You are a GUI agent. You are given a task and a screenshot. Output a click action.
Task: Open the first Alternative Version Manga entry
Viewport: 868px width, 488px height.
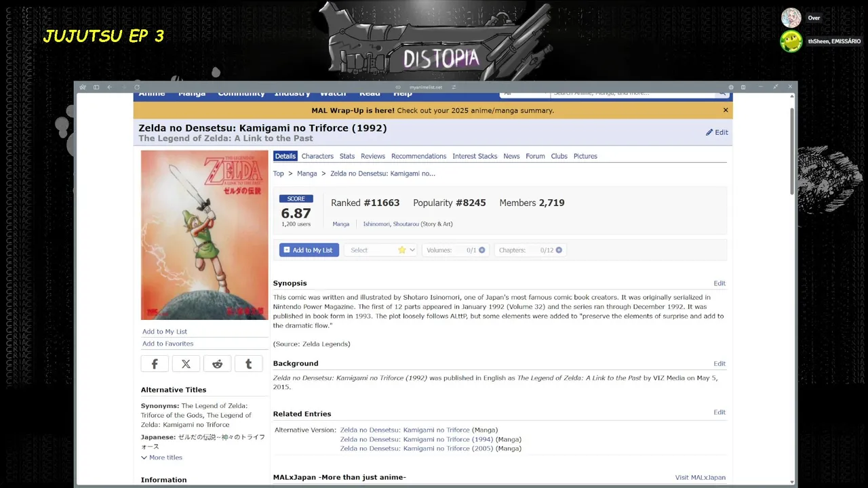coord(405,430)
